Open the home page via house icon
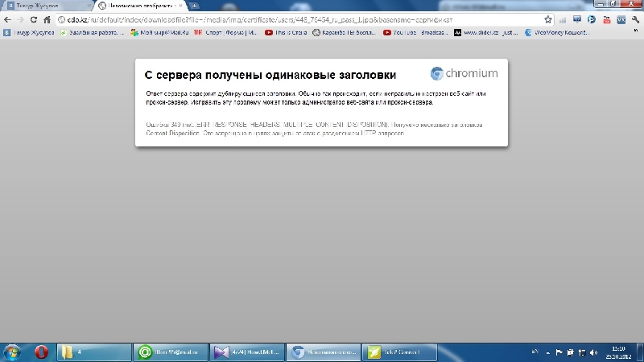The image size is (644, 362). coord(47,19)
